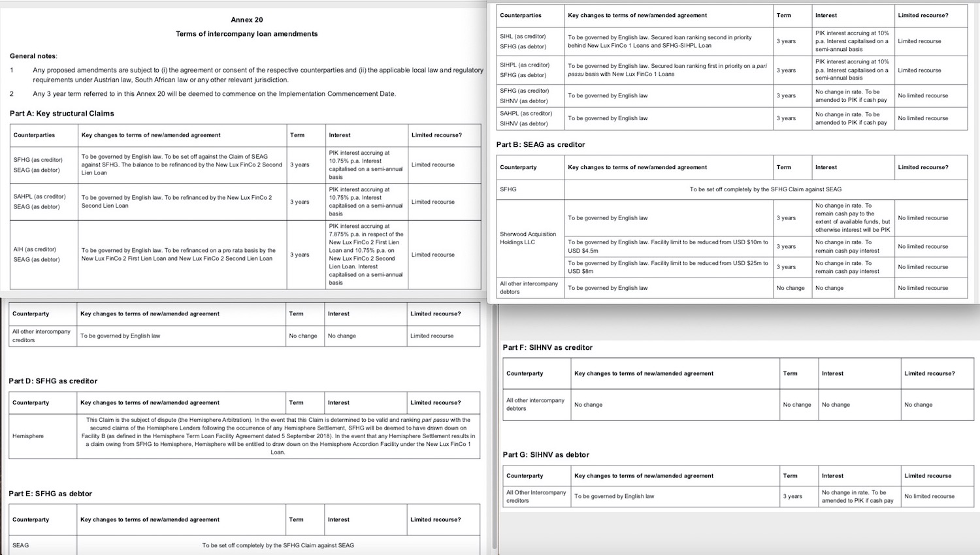980x555 pixels.
Task: Click the "SIHPL (as creditor)" SFHG debtor cell
Action: [x=531, y=70]
